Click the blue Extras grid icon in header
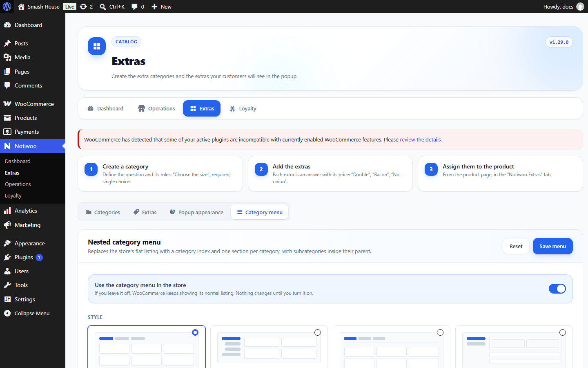This screenshot has height=368, width=588. pyautogui.click(x=97, y=46)
